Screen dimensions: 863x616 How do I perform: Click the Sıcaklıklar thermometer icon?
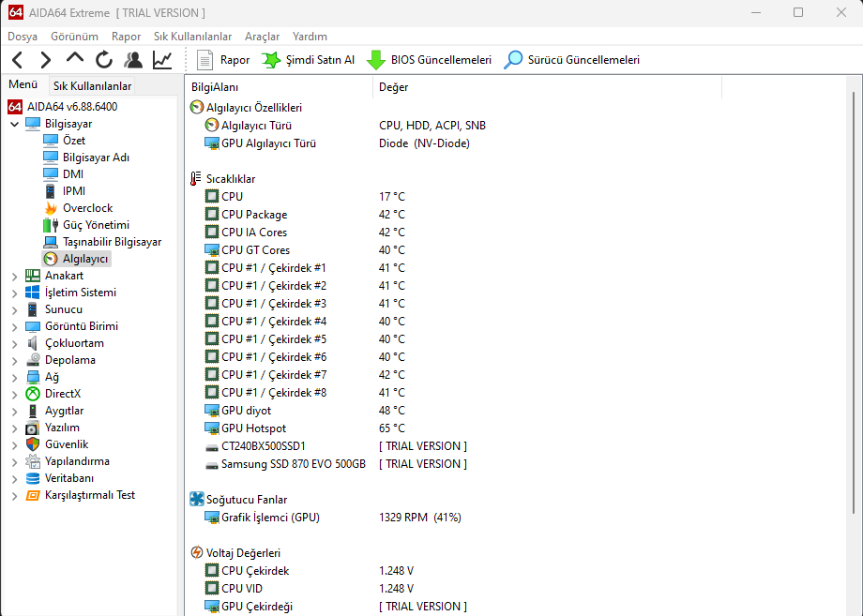click(196, 179)
